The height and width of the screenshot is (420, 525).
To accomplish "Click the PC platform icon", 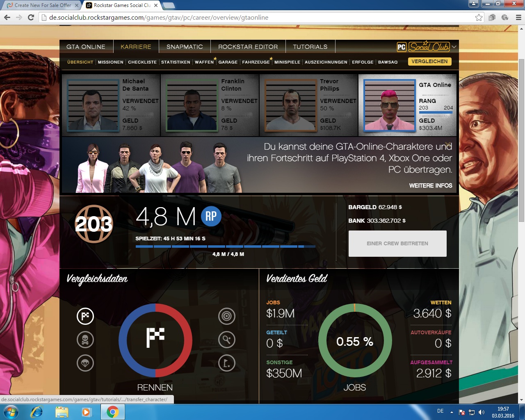I will (402, 47).
